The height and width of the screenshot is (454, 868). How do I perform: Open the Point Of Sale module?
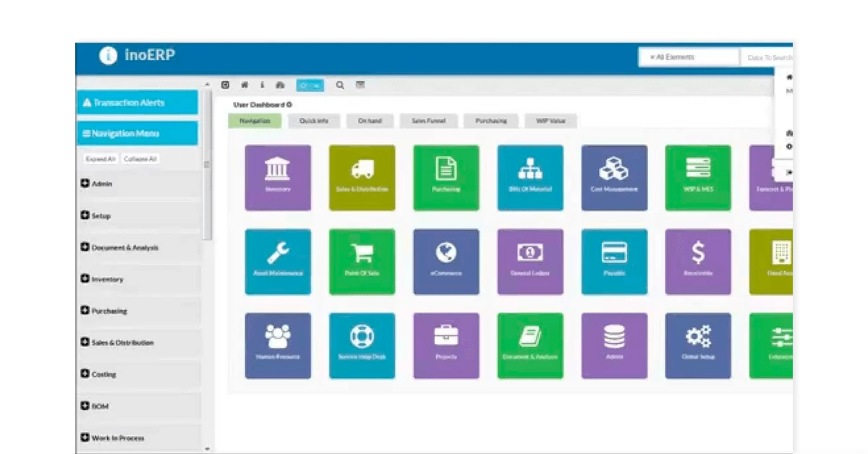(x=362, y=262)
